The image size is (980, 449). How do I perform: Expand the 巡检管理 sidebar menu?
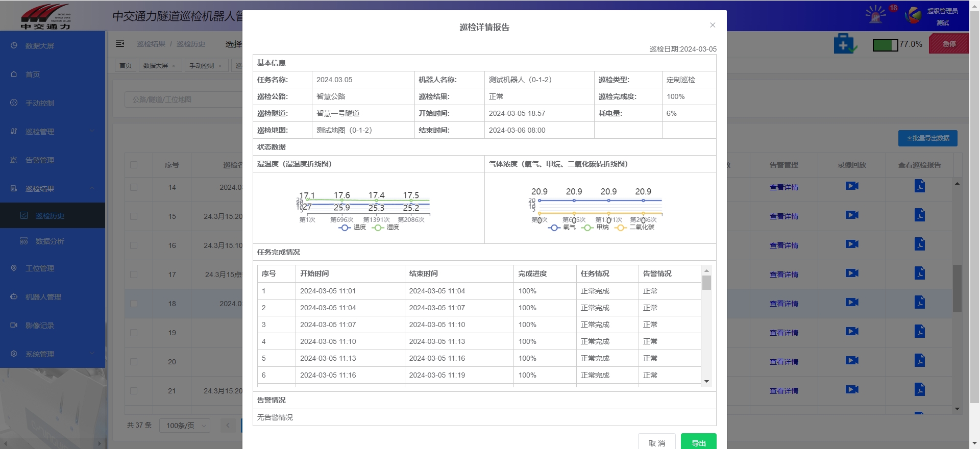(53, 131)
